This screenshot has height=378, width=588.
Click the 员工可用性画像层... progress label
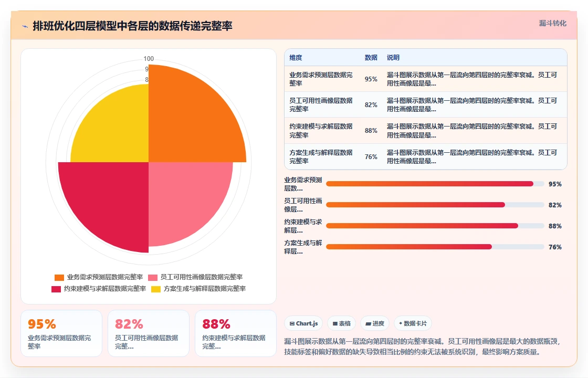303,205
